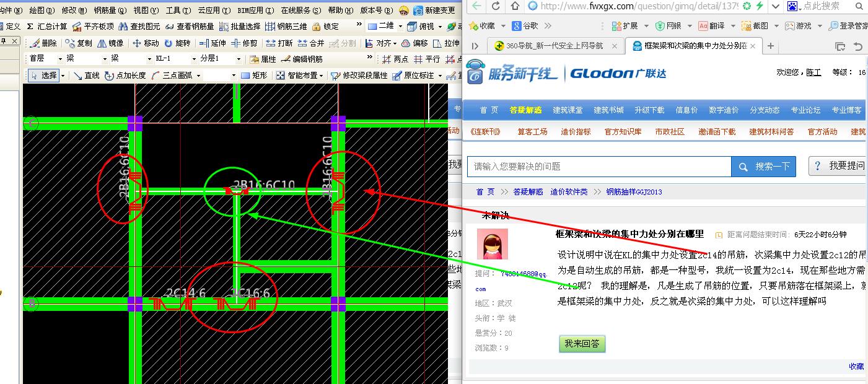868x384 pixels.
Task: Click 编辑钢筋 (edit rebar) tool
Action: (302, 59)
